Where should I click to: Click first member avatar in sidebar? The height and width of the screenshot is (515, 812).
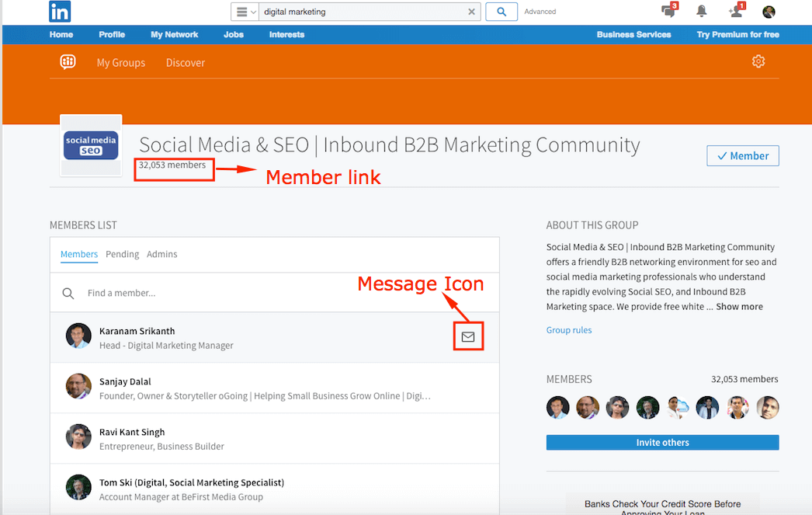[x=557, y=407]
